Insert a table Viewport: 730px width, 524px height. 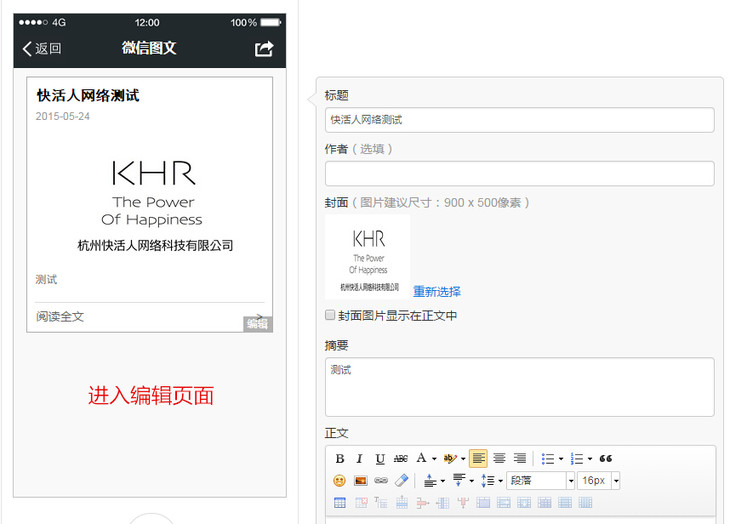340,503
